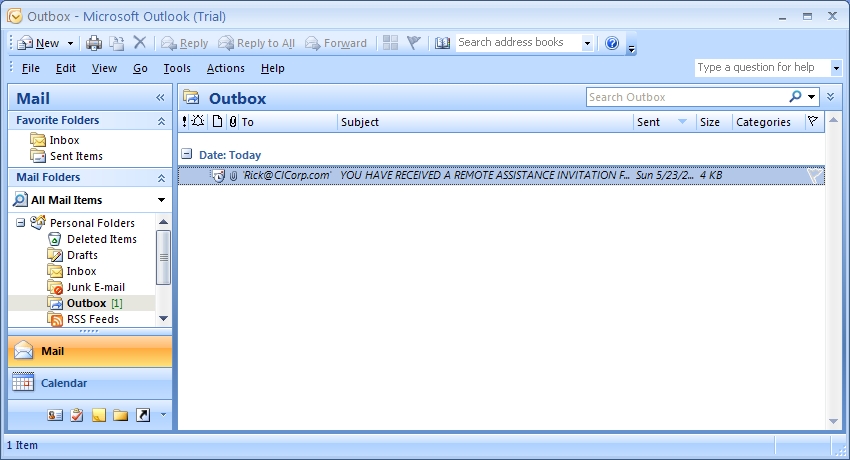Collapse the Favorite Folders section
The width and height of the screenshot is (850, 460).
click(x=161, y=121)
